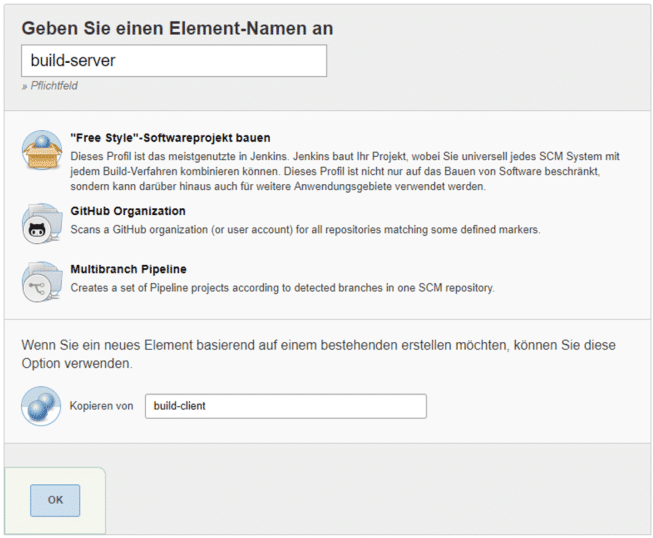This screenshot has height=538, width=653.
Task: Click the paragraph about copying an existing element
Action: (x=319, y=354)
